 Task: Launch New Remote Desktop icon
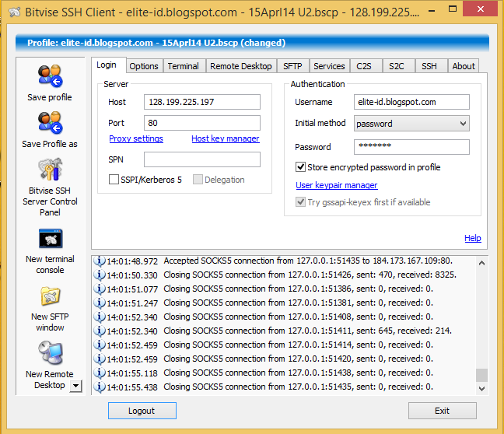coord(51,353)
